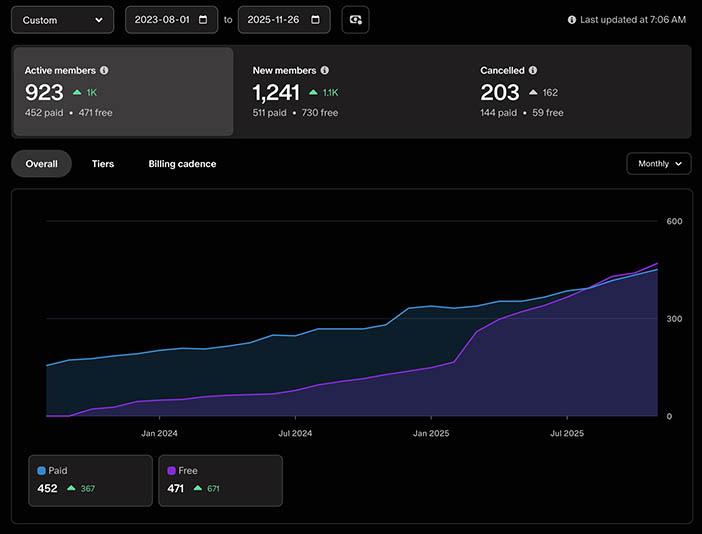Expand the Monthly interval dropdown
The width and height of the screenshot is (702, 534).
[658, 164]
